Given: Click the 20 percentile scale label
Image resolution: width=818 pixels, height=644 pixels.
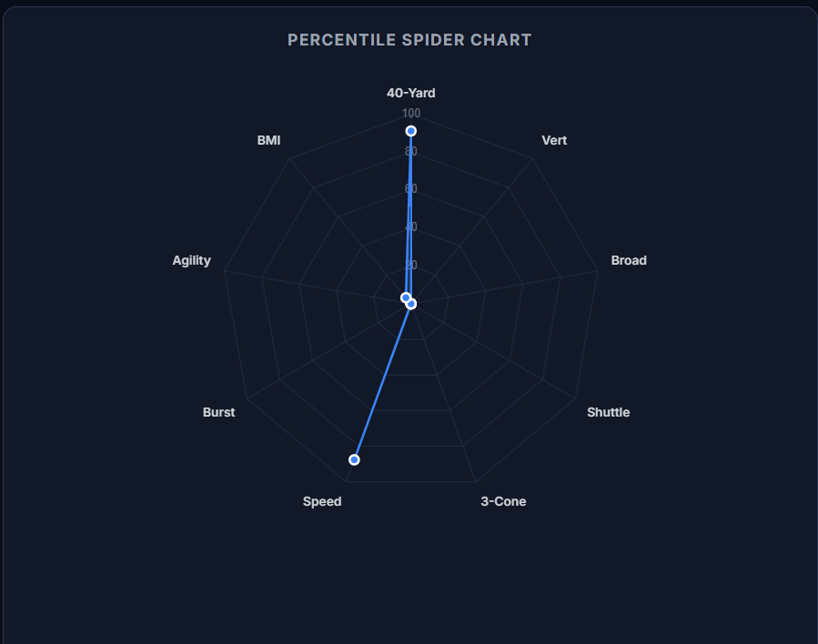Looking at the screenshot, I should 411,266.
